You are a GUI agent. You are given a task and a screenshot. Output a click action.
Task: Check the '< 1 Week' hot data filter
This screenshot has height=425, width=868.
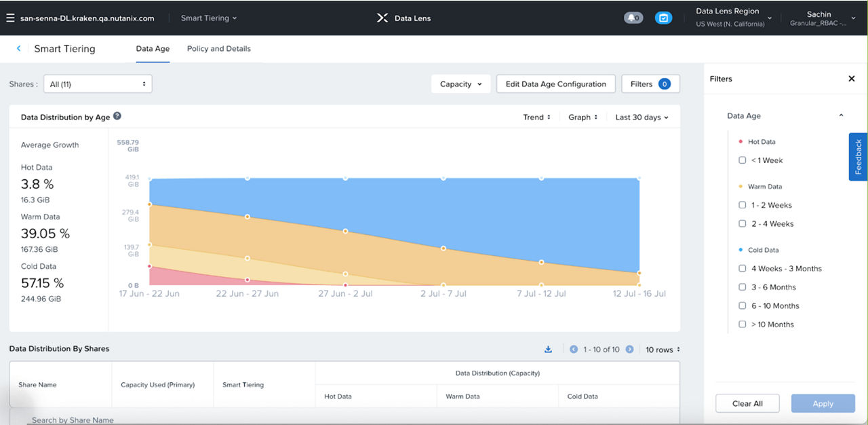pos(743,161)
